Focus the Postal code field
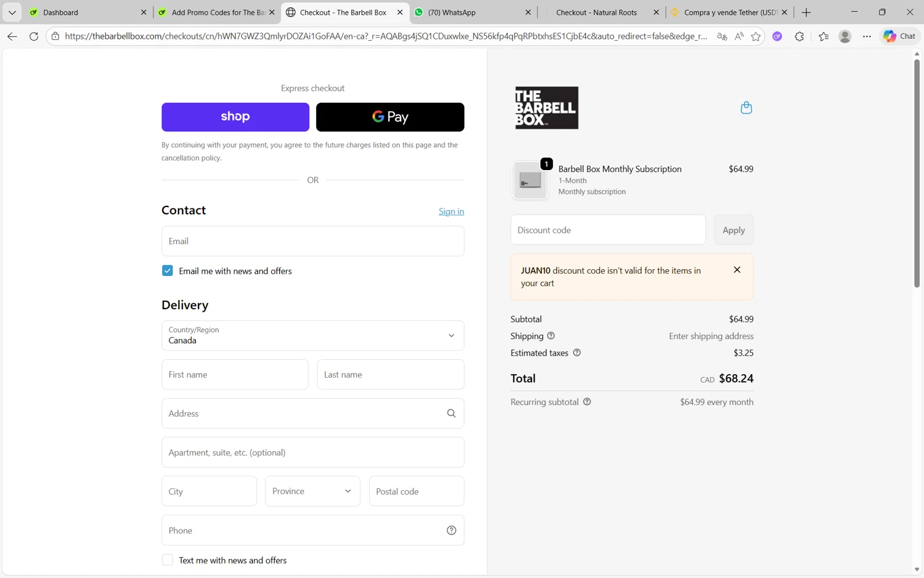 coord(416,491)
